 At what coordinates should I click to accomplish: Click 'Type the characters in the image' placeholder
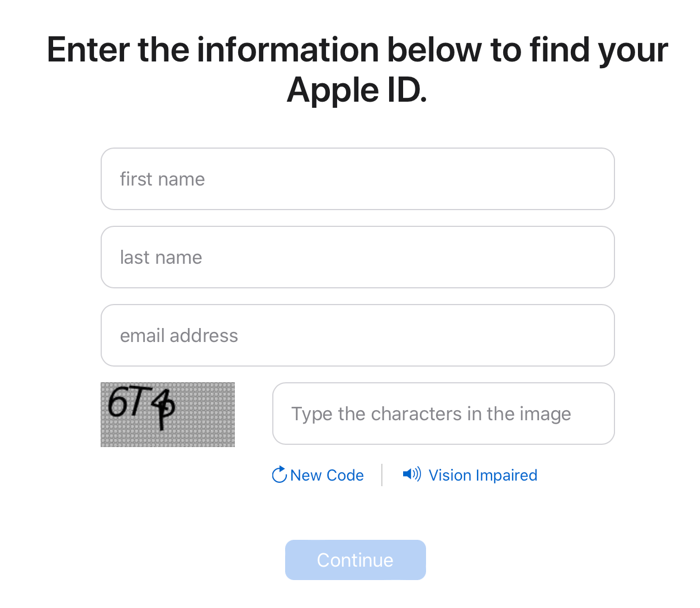[431, 414]
